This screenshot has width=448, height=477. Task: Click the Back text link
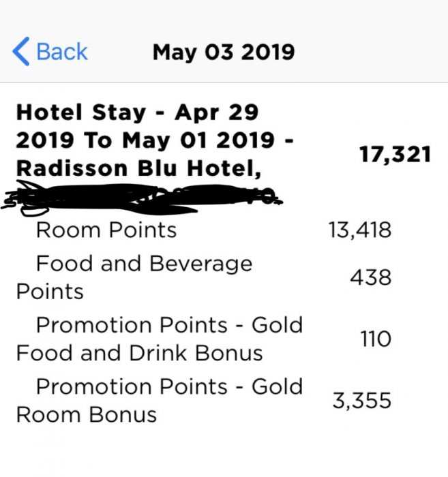(61, 52)
